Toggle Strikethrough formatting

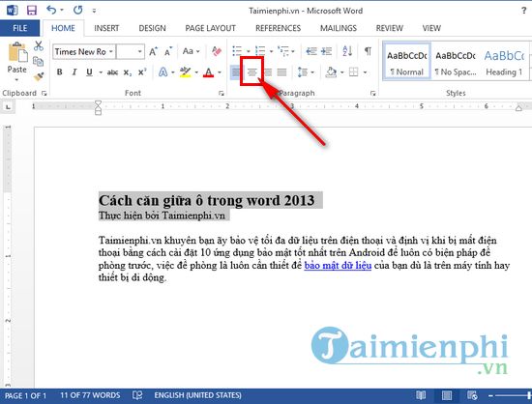pyautogui.click(x=112, y=72)
